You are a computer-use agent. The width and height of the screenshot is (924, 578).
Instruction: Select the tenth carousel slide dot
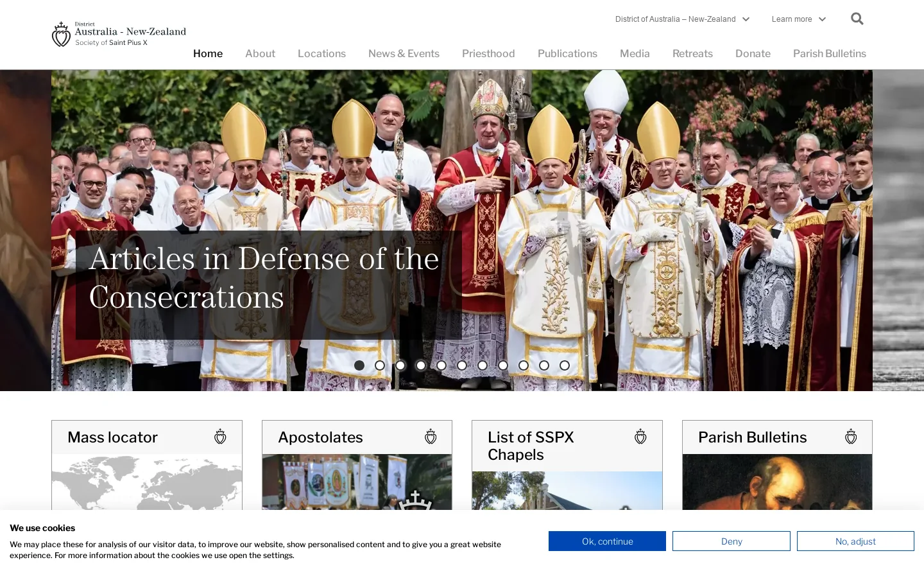click(x=544, y=365)
